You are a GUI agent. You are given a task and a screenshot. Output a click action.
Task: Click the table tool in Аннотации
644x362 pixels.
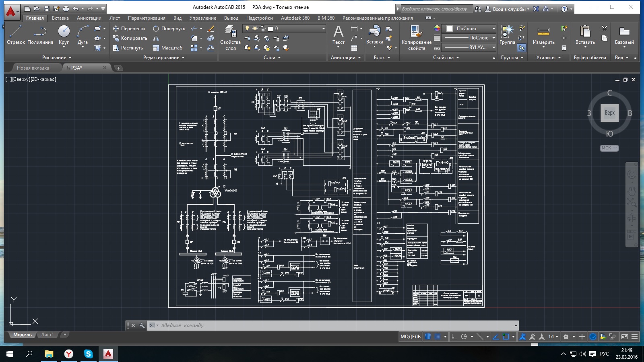coord(354,48)
